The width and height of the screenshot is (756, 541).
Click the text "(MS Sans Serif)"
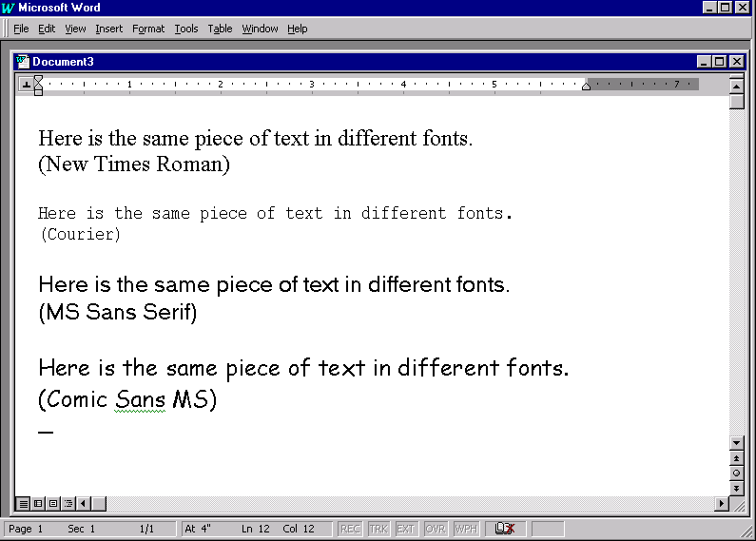(x=118, y=313)
